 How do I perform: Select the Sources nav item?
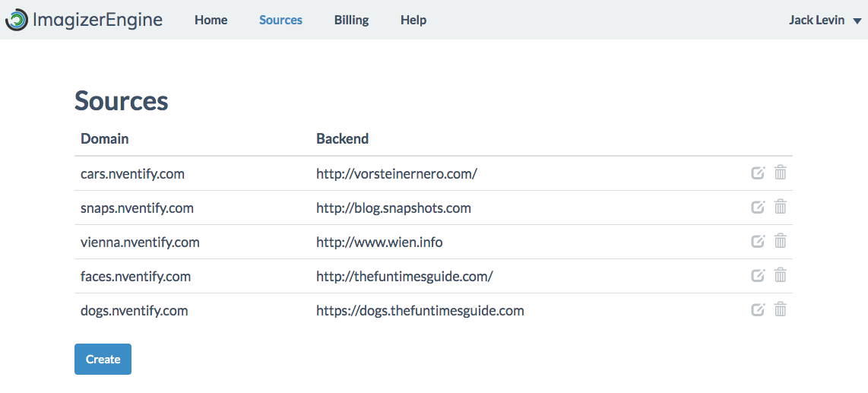(x=280, y=21)
